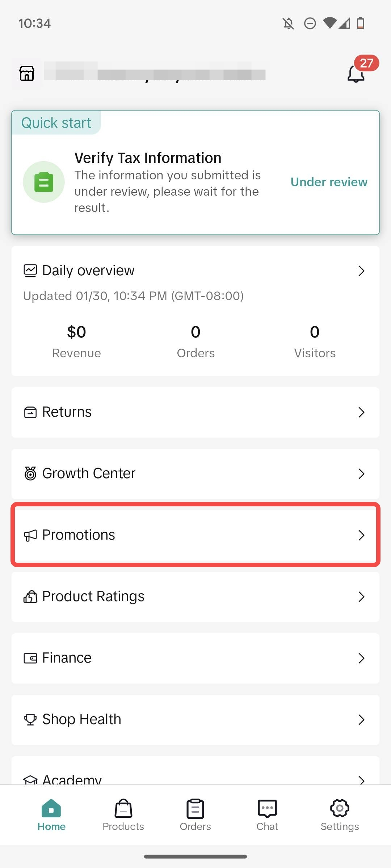Tap the Under review status link
The image size is (391, 868).
pos(329,182)
